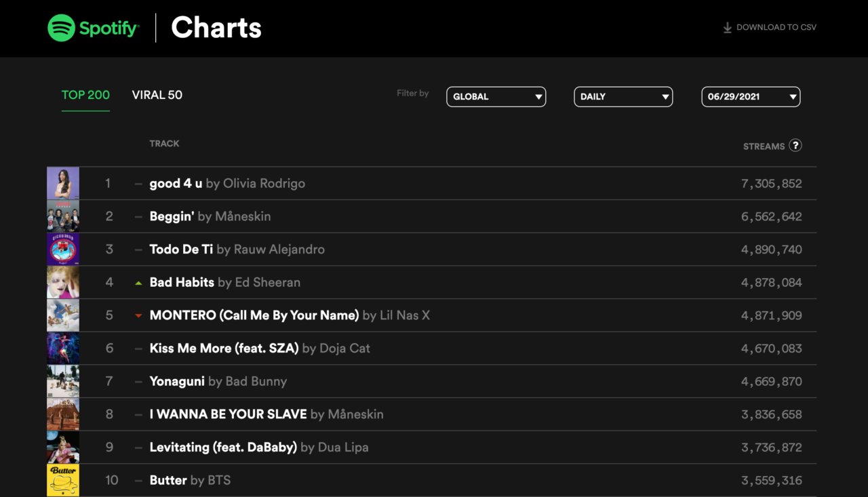Viewport: 868px width, 497px height.
Task: Switch to the TOP 200 tab
Action: [85, 95]
